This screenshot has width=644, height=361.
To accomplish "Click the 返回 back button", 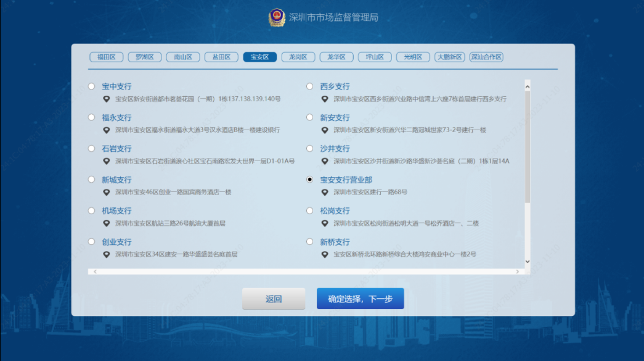I will (x=274, y=299).
